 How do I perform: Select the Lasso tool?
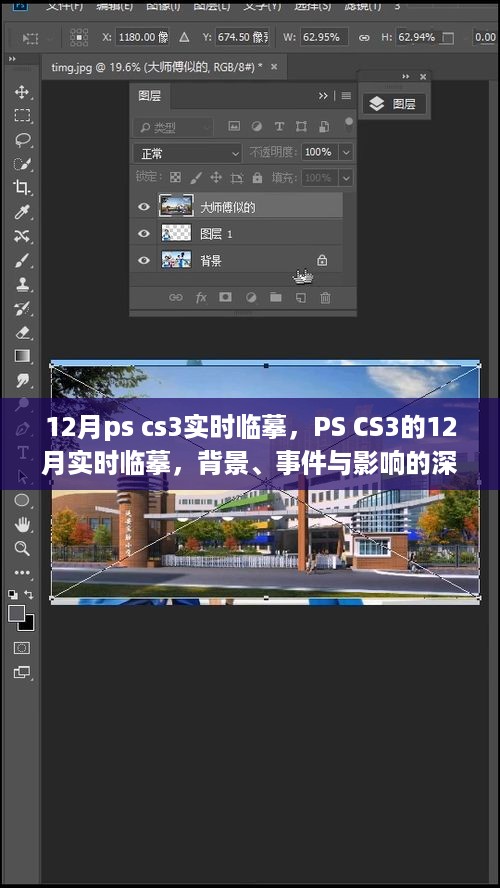22,140
